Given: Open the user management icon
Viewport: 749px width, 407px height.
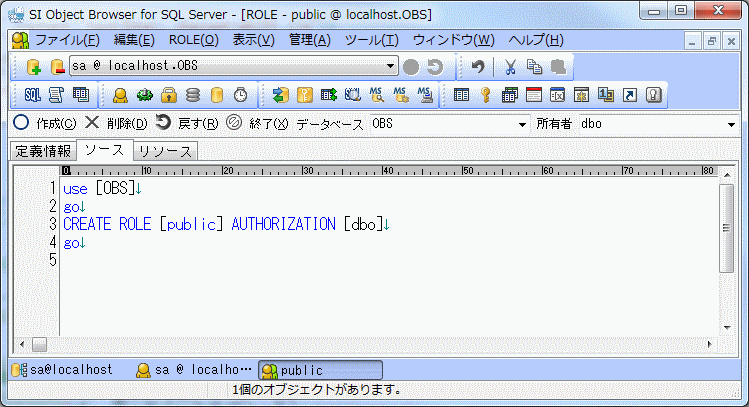Looking at the screenshot, I should coord(120,95).
